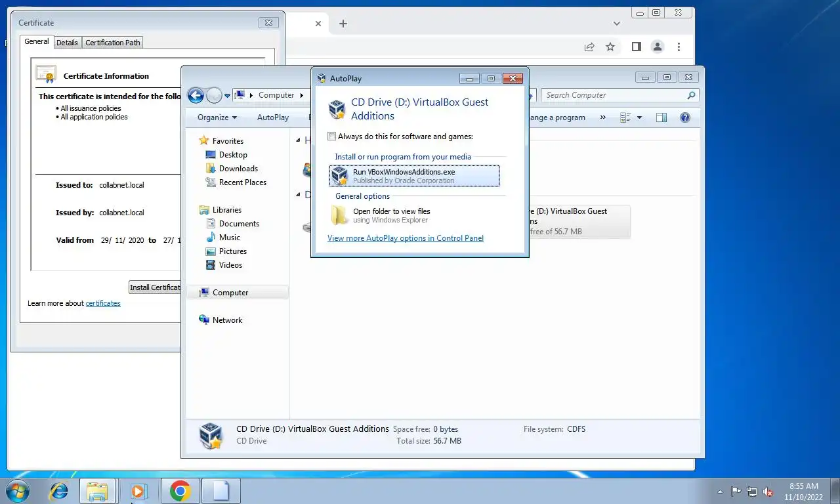Select Computer in navigation pane
840x504 pixels.
pyautogui.click(x=230, y=293)
